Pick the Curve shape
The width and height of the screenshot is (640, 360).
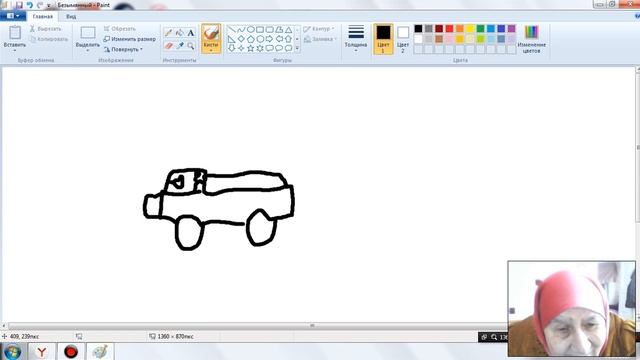click(241, 29)
